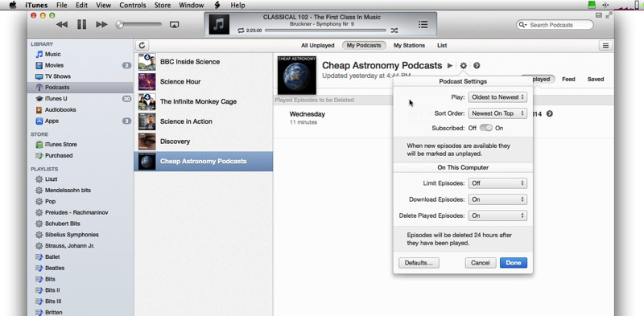Click the music note album artwork
644x316 pixels.
point(219,24)
